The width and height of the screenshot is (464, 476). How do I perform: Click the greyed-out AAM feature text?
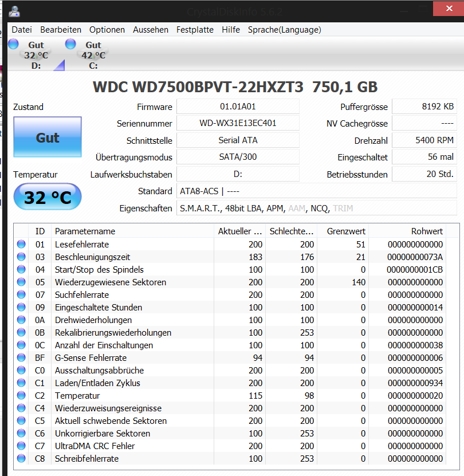(x=297, y=209)
